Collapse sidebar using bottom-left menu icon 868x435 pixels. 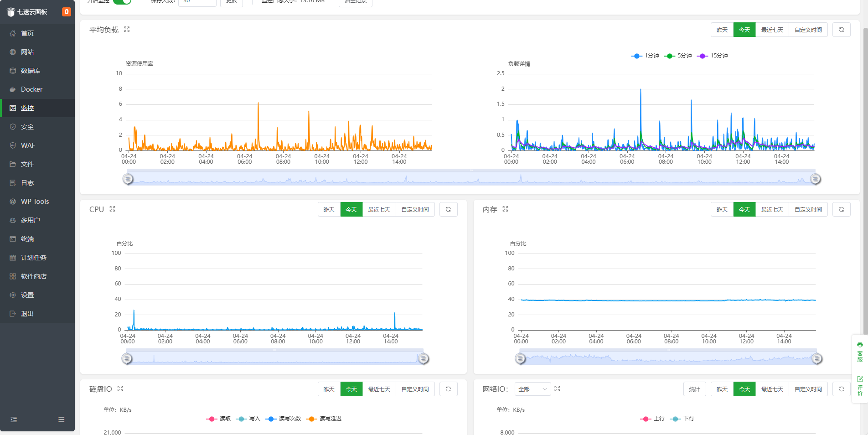click(x=14, y=419)
